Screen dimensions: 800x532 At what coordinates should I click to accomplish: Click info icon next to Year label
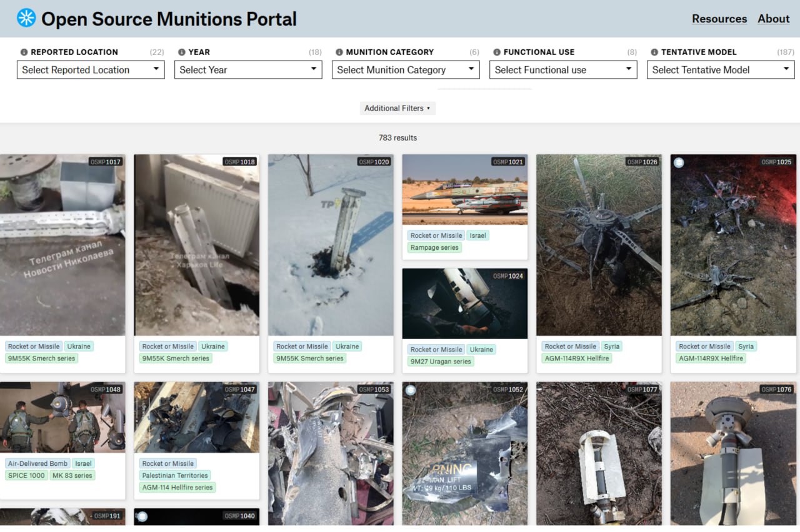coord(182,52)
